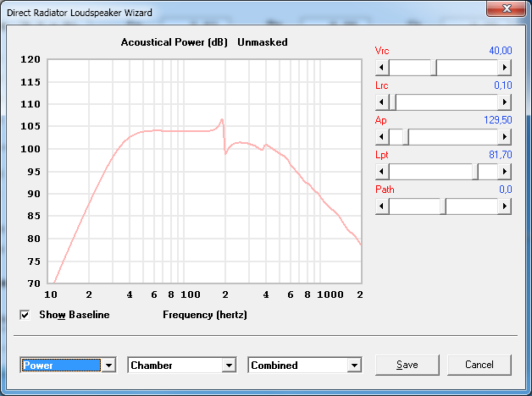Click the Path slider thumb
Viewport: 532px width, 396px height.
443,206
